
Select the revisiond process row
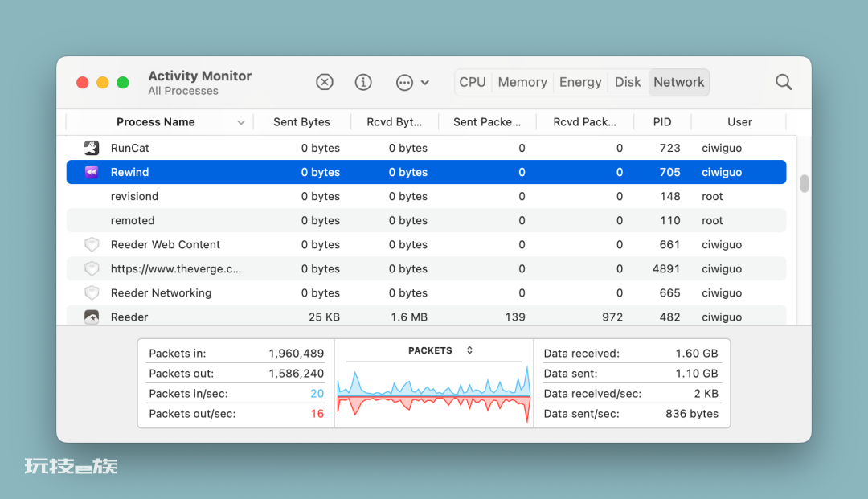tap(426, 196)
